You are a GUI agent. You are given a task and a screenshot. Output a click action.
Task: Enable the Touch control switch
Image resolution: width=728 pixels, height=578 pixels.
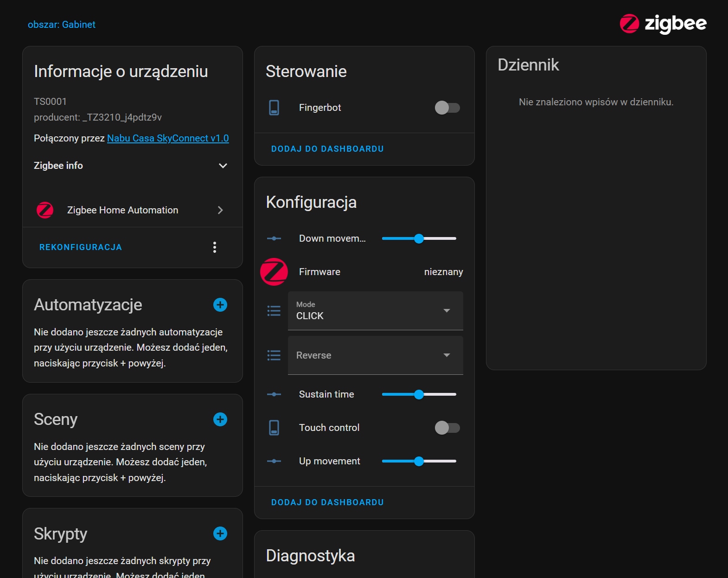pyautogui.click(x=447, y=428)
